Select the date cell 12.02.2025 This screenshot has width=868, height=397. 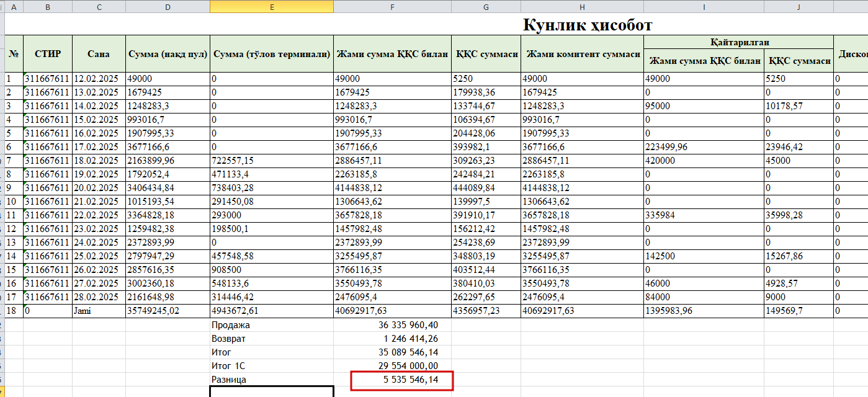(x=99, y=79)
